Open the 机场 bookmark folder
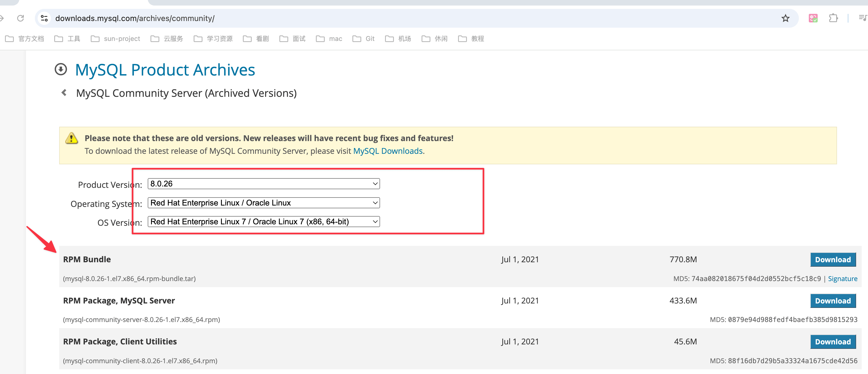Screen dimensions: 868x374 (398, 39)
